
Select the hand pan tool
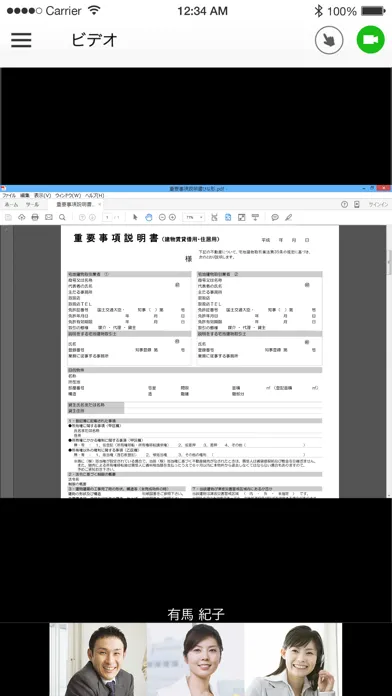pyautogui.click(x=149, y=217)
